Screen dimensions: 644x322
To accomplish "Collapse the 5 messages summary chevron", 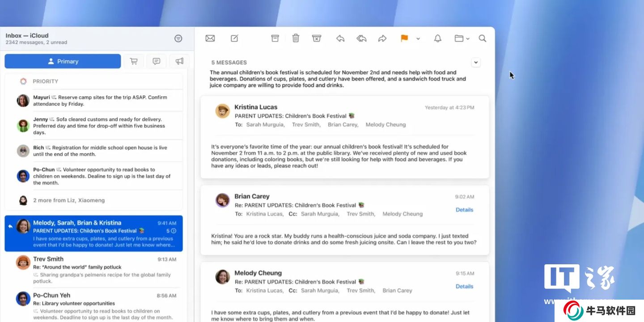I will 476,63.
